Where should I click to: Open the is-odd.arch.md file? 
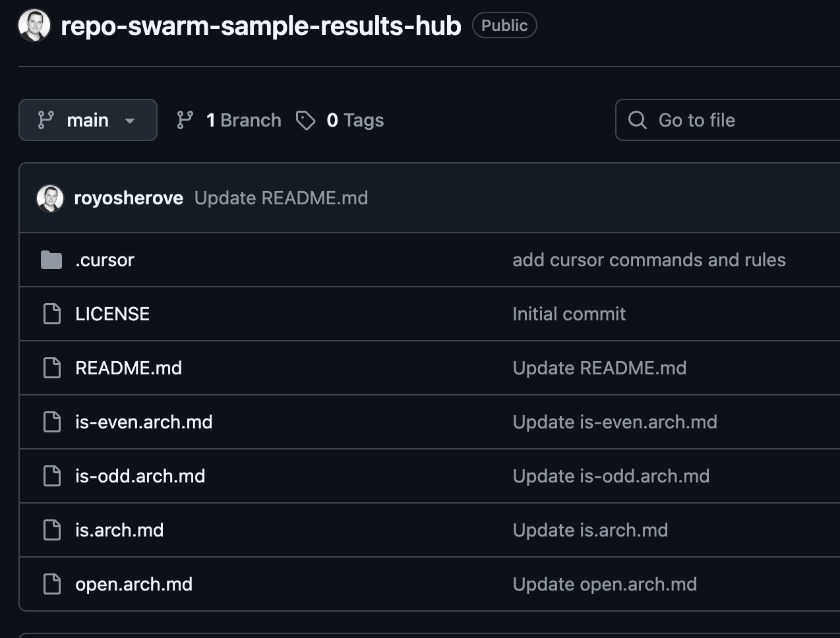coord(140,476)
